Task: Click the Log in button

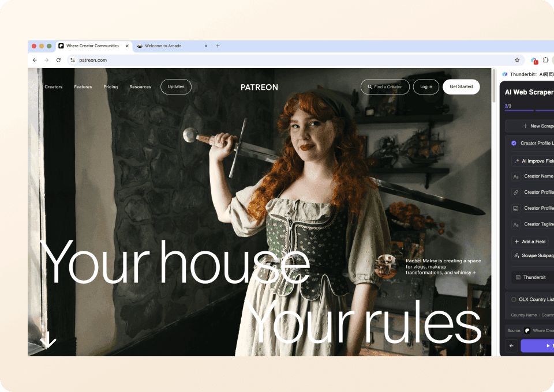Action: point(426,86)
